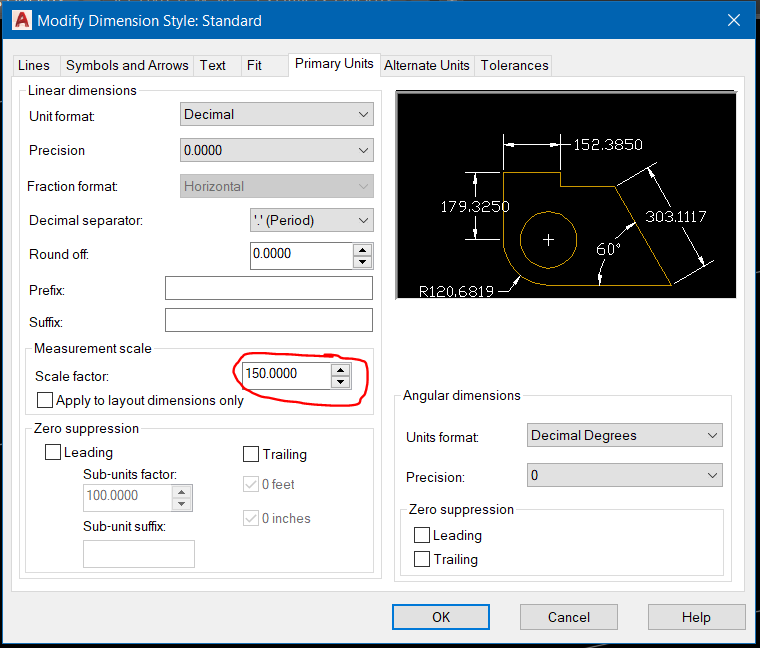This screenshot has height=648, width=760.
Task: Toggle the 0 feet checkbox
Action: coord(251,484)
